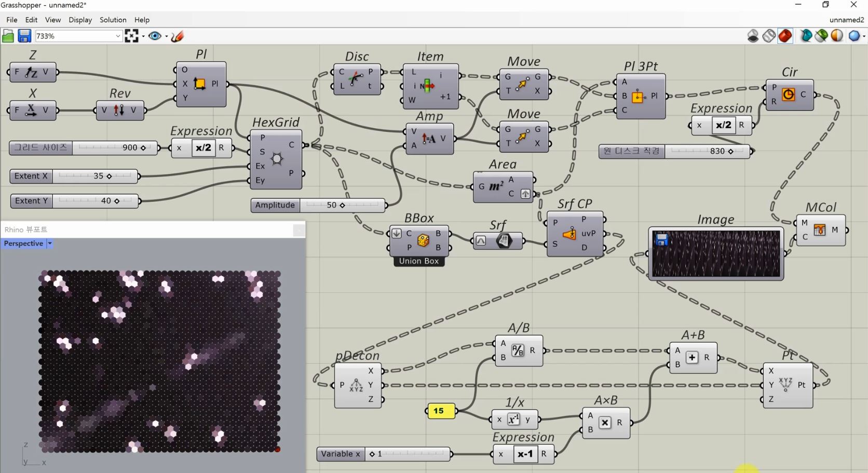This screenshot has height=473, width=868.
Task: Click the upper Move component icon
Action: click(x=522, y=84)
